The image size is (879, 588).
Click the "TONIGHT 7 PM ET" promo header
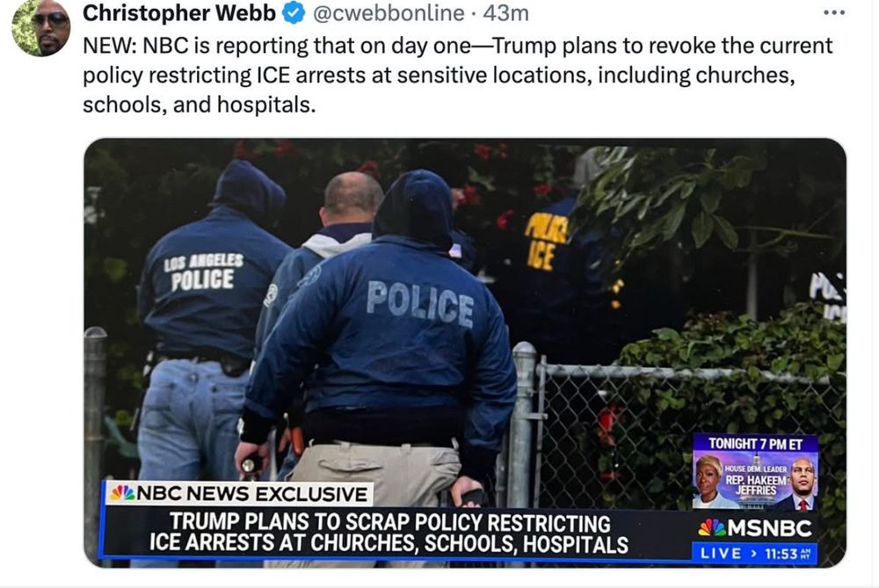(x=755, y=443)
